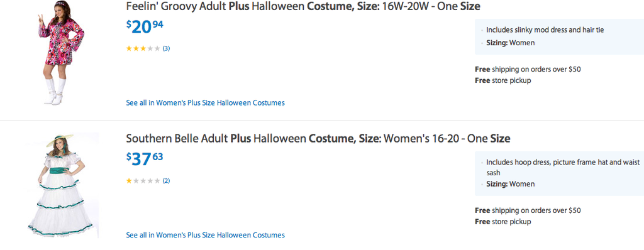Click the 'Includes hoop dress, picture frame hat' description
The height and width of the screenshot is (250, 644).
click(x=563, y=168)
